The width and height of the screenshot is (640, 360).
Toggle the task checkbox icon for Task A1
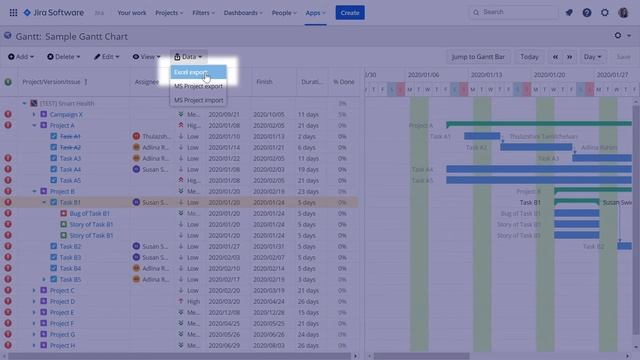coord(53,136)
